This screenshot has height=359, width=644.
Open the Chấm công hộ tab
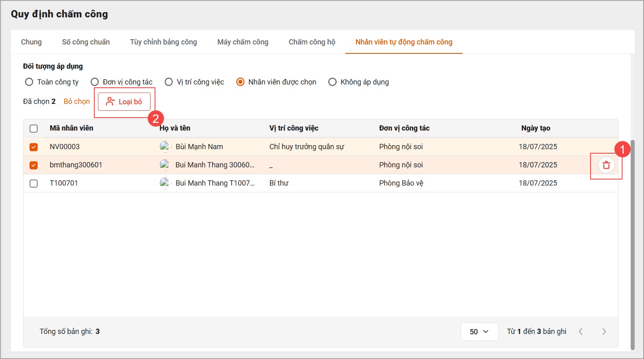point(312,42)
